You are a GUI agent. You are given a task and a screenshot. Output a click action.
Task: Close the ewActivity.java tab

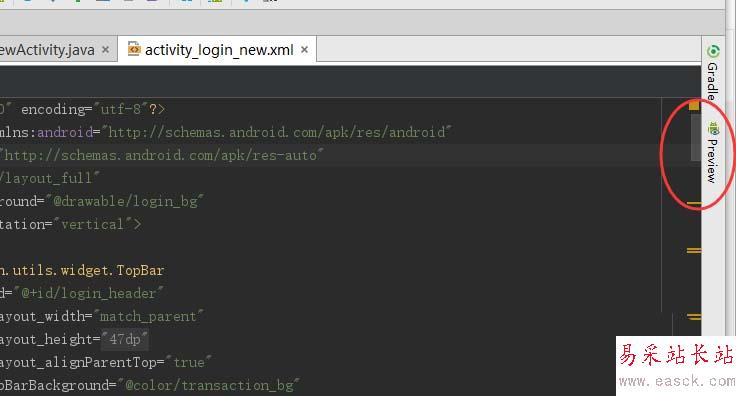[x=106, y=49]
